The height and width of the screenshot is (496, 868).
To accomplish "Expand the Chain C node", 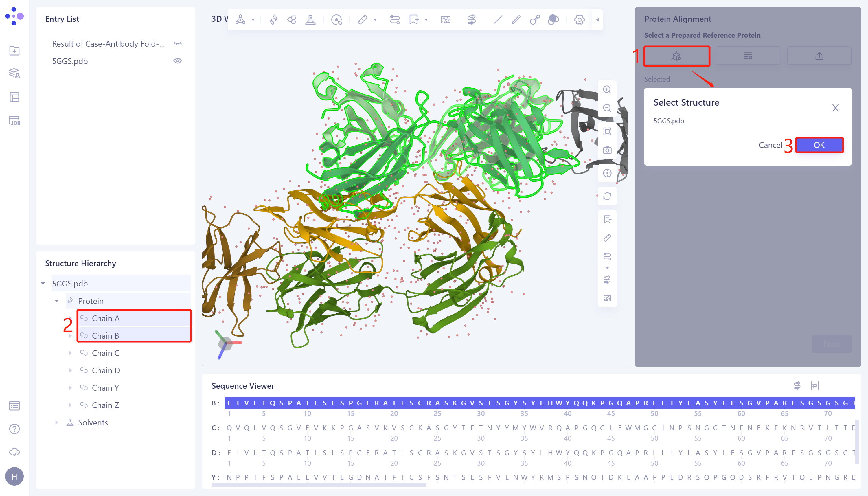I will (x=71, y=353).
